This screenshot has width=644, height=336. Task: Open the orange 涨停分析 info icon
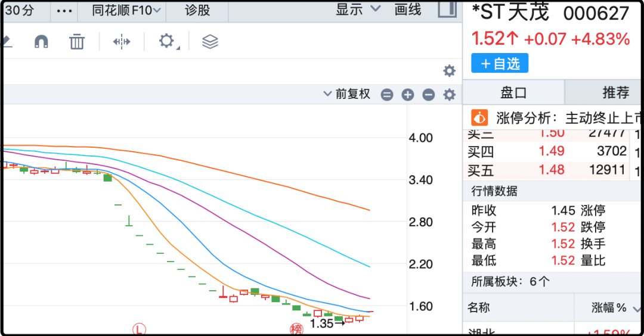pos(479,118)
